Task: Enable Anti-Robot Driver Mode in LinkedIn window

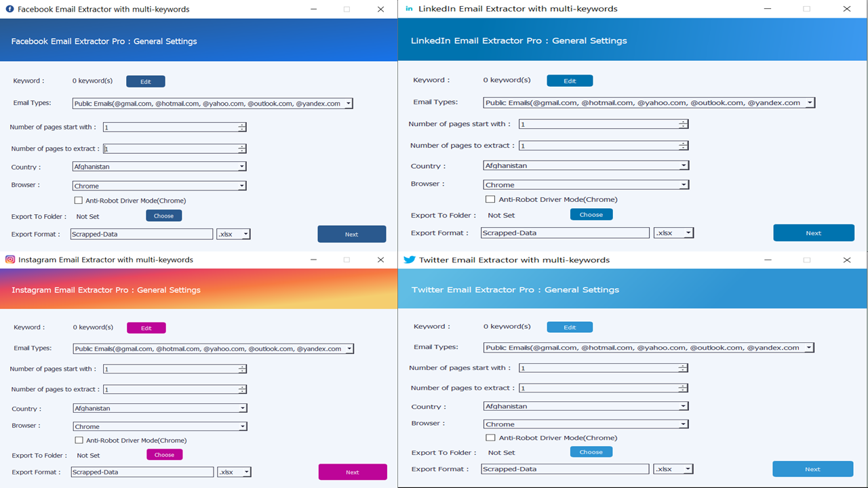Action: (490, 199)
